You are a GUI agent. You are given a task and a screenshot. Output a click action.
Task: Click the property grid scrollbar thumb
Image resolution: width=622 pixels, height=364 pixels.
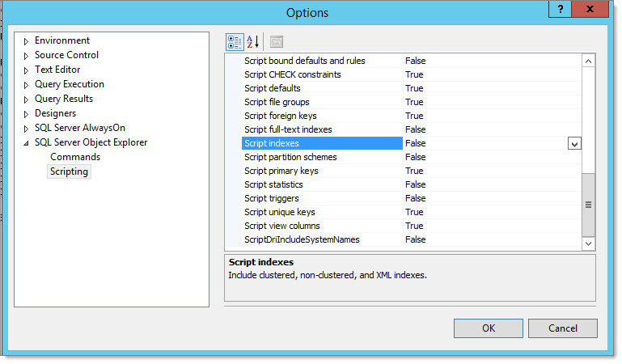(588, 205)
